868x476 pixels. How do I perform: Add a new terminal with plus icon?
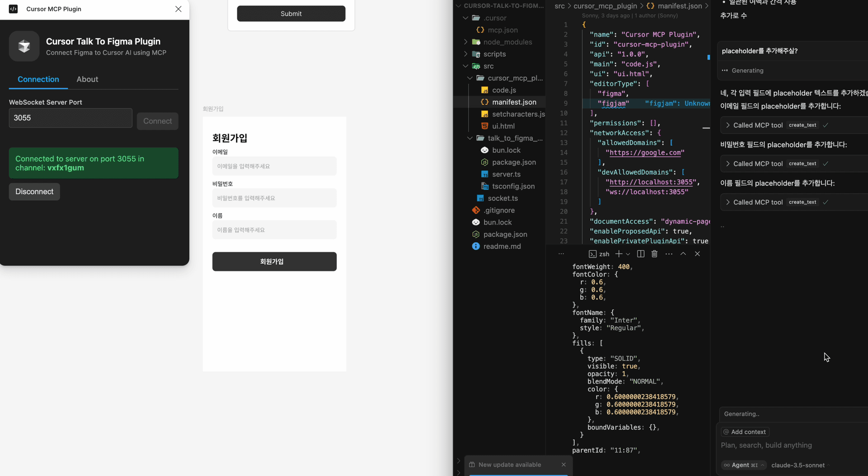[x=618, y=254]
